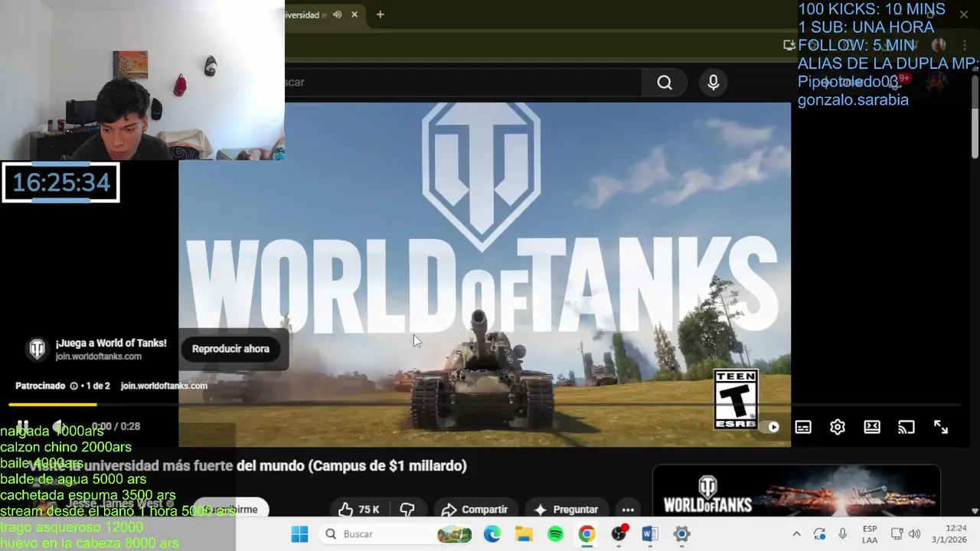Click the yellow ad progress bar
980x551 pixels.
click(x=53, y=404)
